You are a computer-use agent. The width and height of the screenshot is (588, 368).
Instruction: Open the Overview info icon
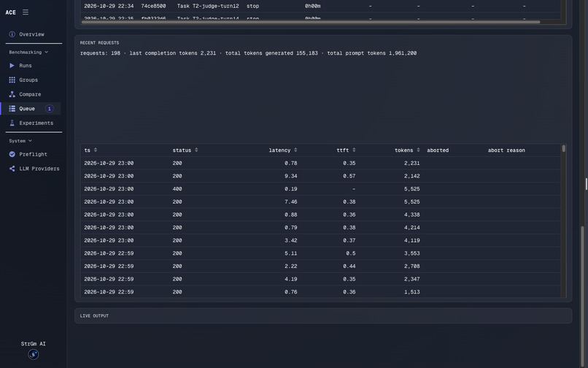point(12,34)
